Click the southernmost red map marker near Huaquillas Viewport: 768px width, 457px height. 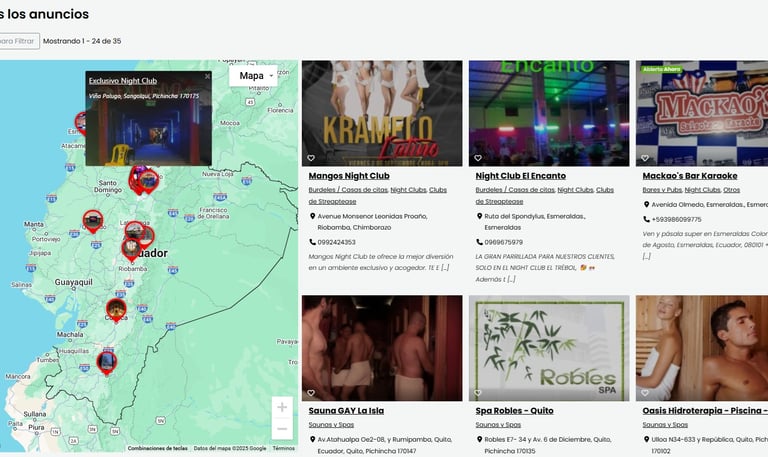(107, 362)
